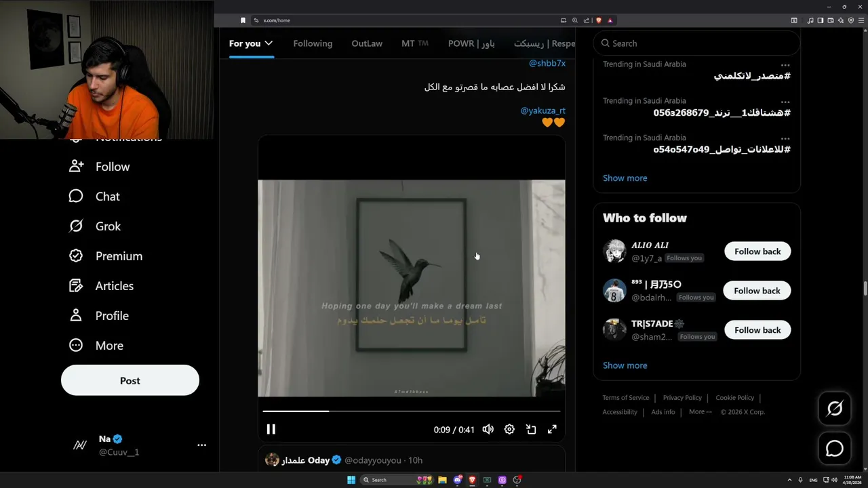The image size is (868, 488).
Task: Go to Premium page
Action: tap(106, 256)
